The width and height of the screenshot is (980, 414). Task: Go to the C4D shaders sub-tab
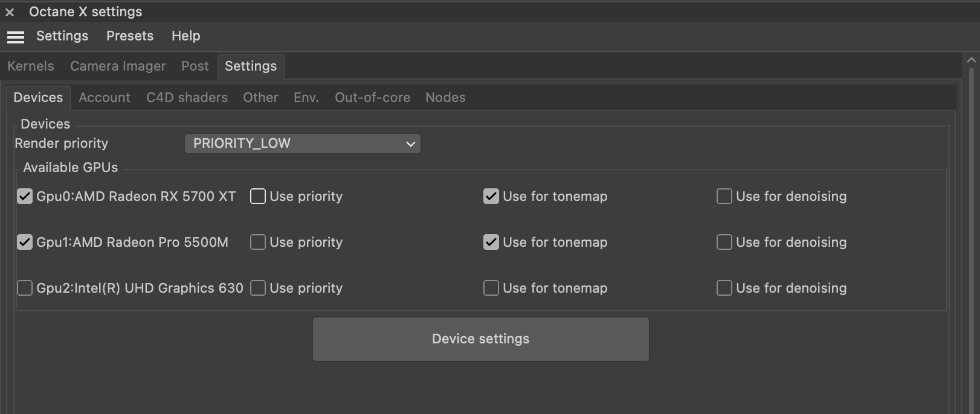187,98
